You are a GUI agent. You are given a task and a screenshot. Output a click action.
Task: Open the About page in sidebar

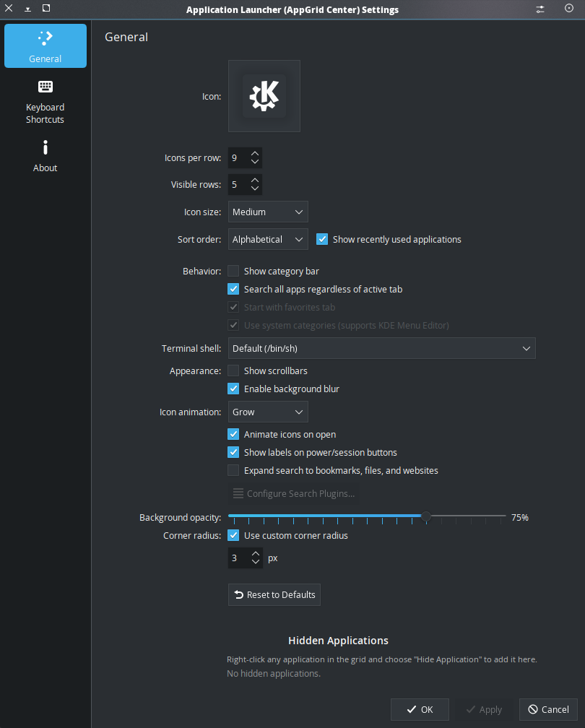point(45,156)
